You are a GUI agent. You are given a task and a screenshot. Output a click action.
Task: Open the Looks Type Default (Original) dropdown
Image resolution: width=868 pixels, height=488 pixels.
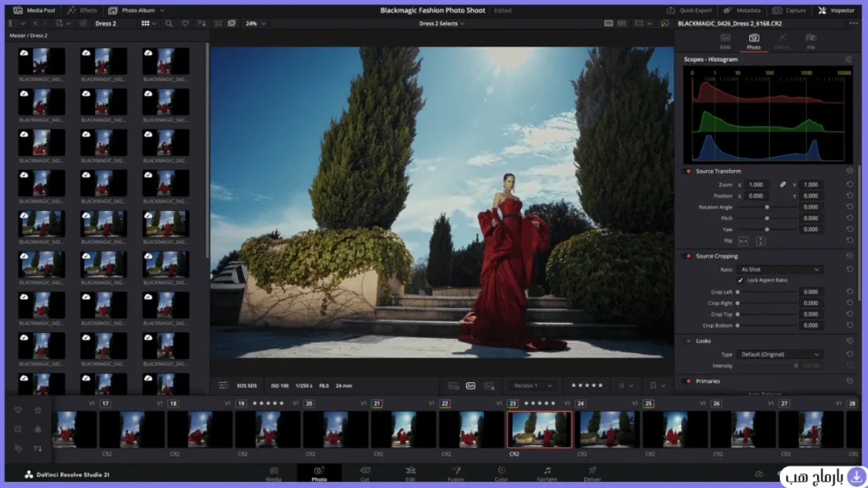[780, 354]
